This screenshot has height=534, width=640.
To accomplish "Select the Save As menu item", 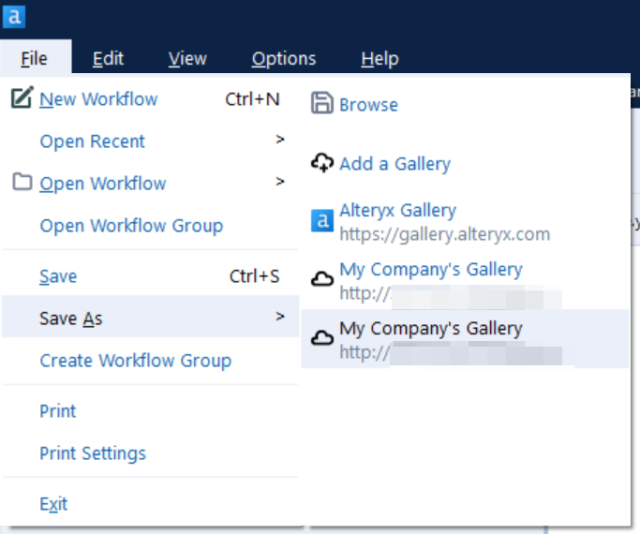I will [x=150, y=318].
